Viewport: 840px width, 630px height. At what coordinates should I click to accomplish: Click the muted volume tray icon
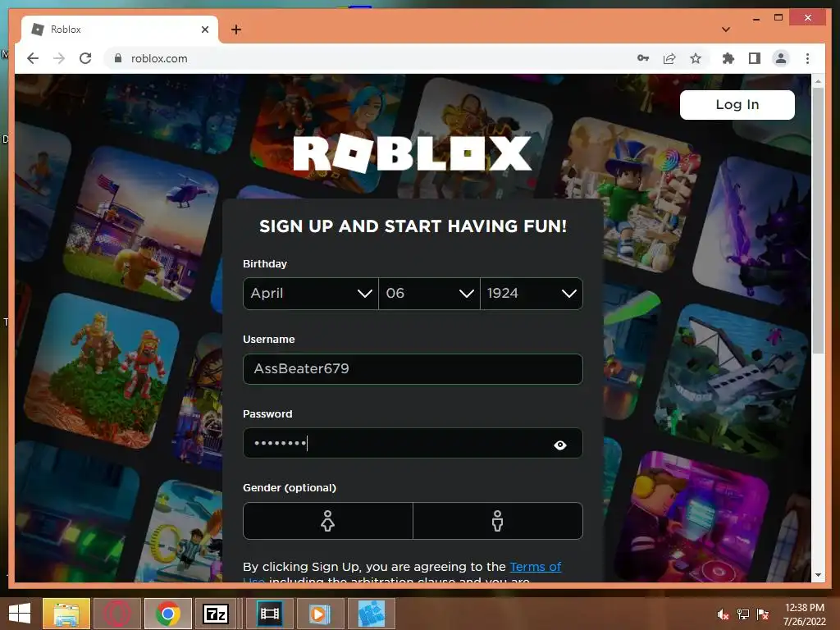[723, 614]
